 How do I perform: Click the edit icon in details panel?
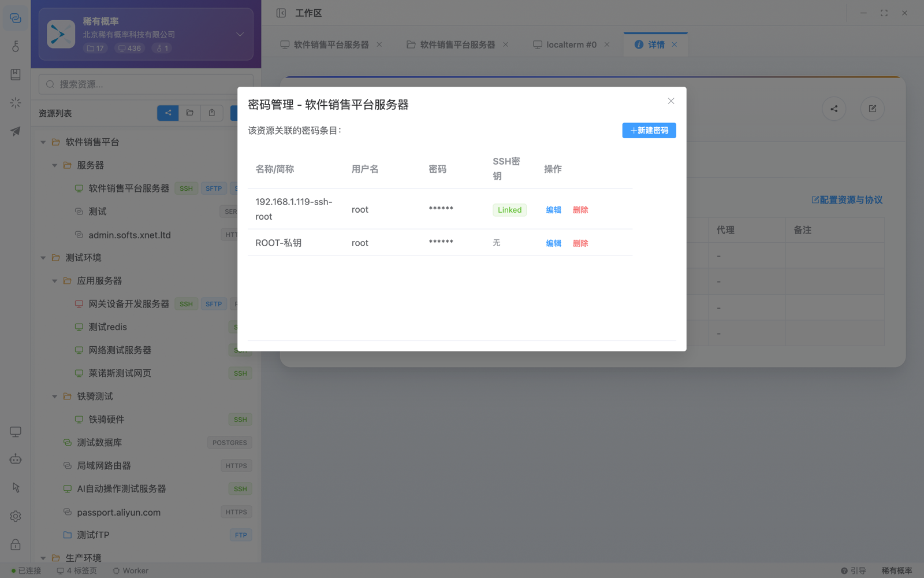click(872, 109)
